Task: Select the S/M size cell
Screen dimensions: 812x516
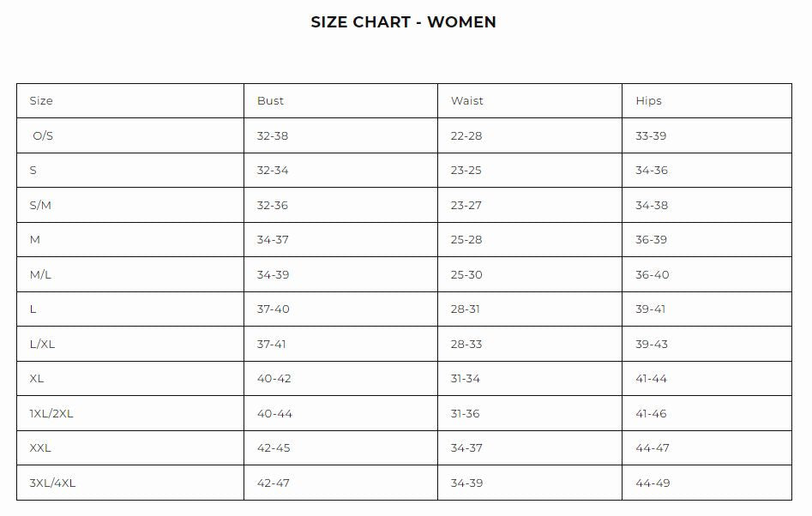Action: click(x=41, y=206)
